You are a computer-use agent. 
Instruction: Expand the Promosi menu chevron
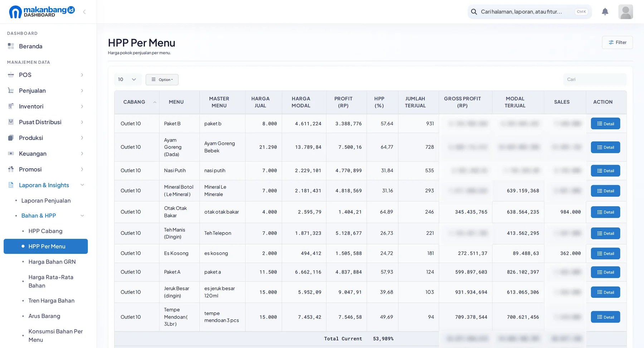point(82,169)
